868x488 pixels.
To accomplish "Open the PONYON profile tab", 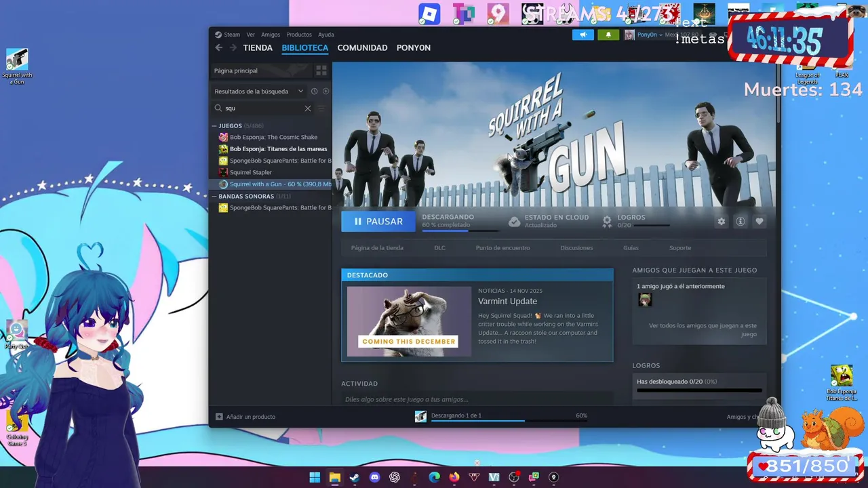I will [x=414, y=47].
